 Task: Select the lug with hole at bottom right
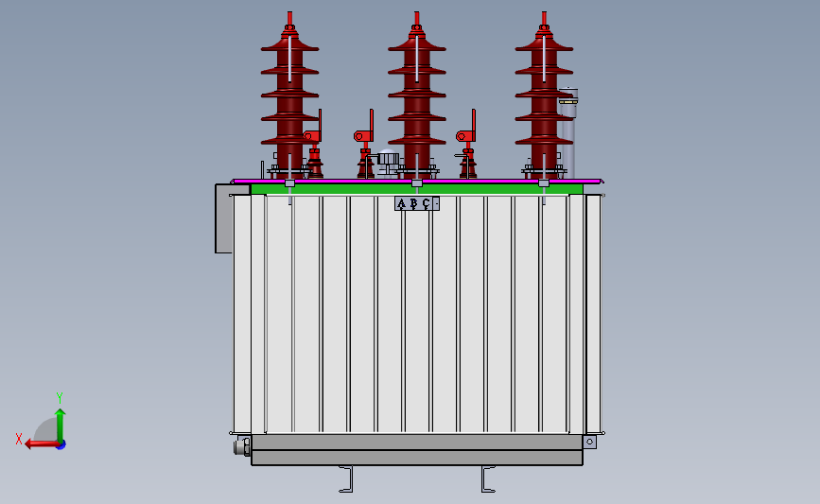[589, 442]
